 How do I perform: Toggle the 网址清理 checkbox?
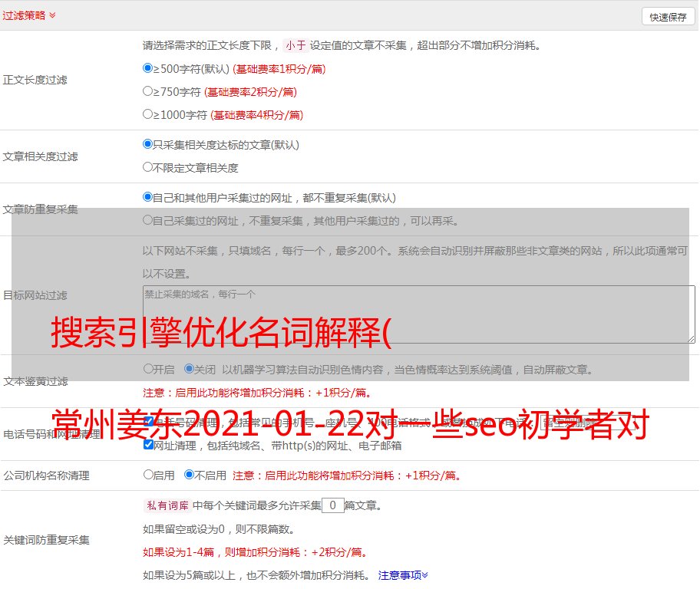pyautogui.click(x=149, y=445)
